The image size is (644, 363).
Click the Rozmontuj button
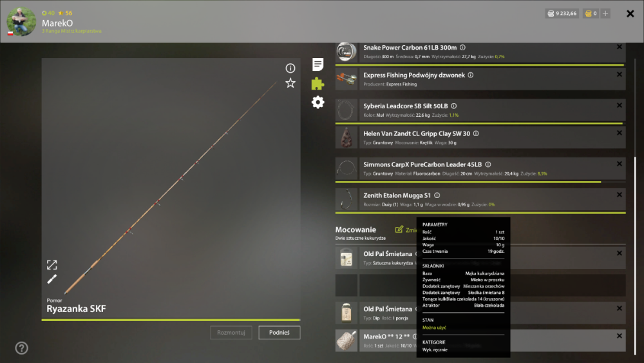(x=231, y=333)
